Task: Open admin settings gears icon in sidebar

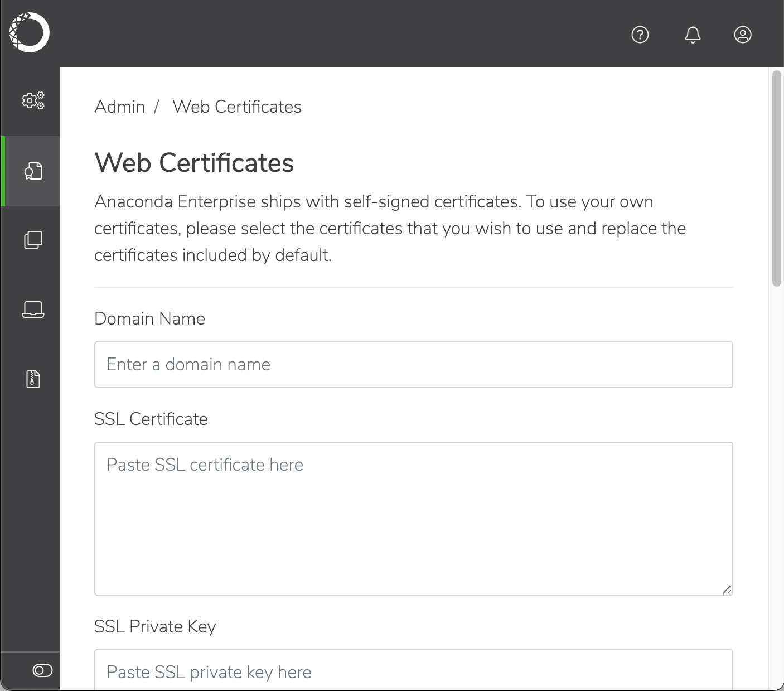Action: pos(33,101)
